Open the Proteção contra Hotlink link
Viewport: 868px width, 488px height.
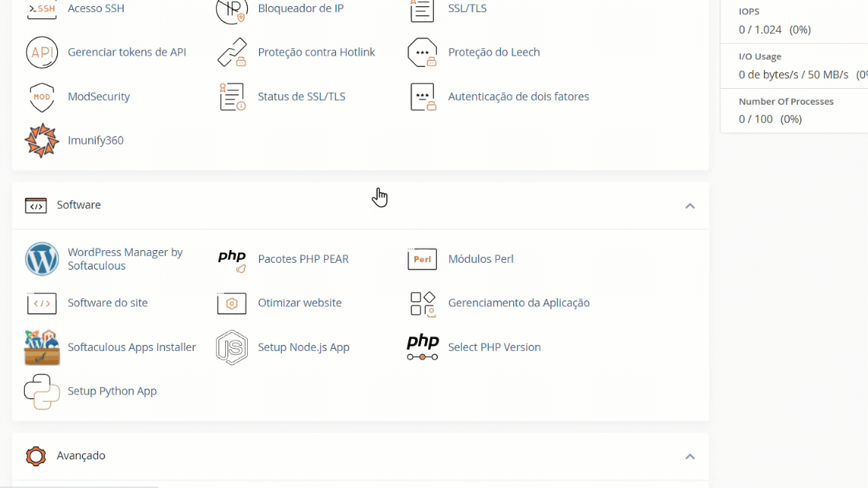pos(316,53)
